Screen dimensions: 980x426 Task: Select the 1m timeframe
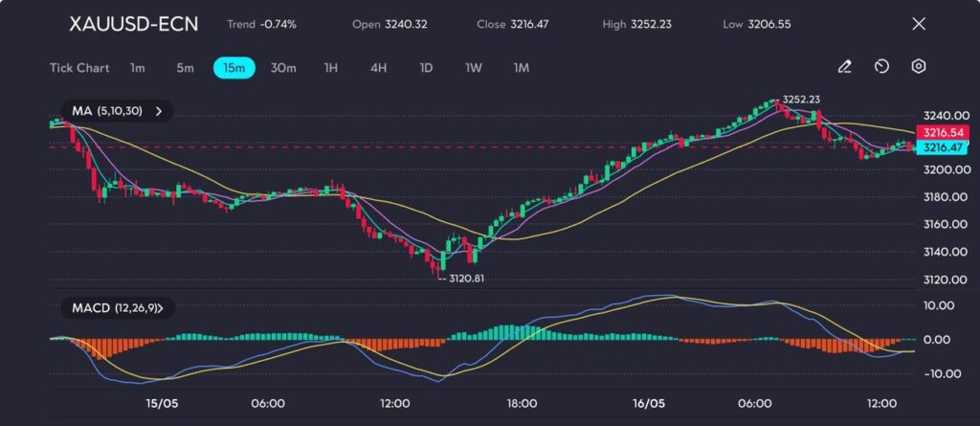point(138,68)
